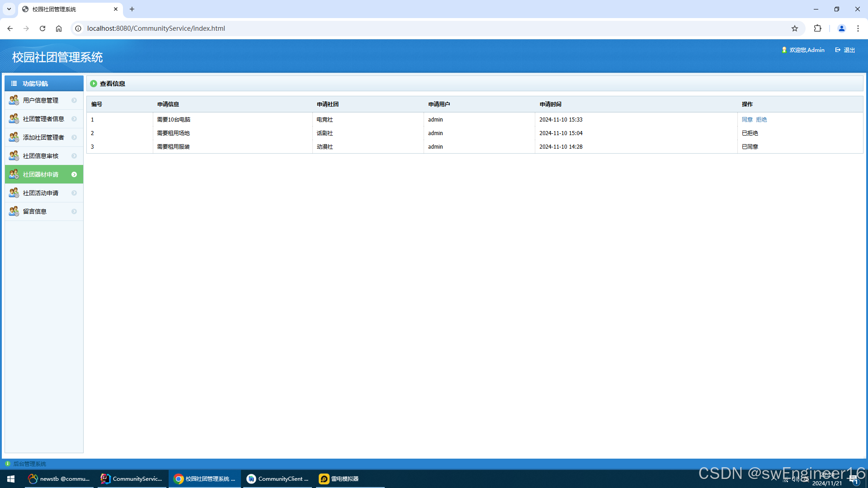
Task: Reload the page with the refresh icon
Action: (42, 28)
